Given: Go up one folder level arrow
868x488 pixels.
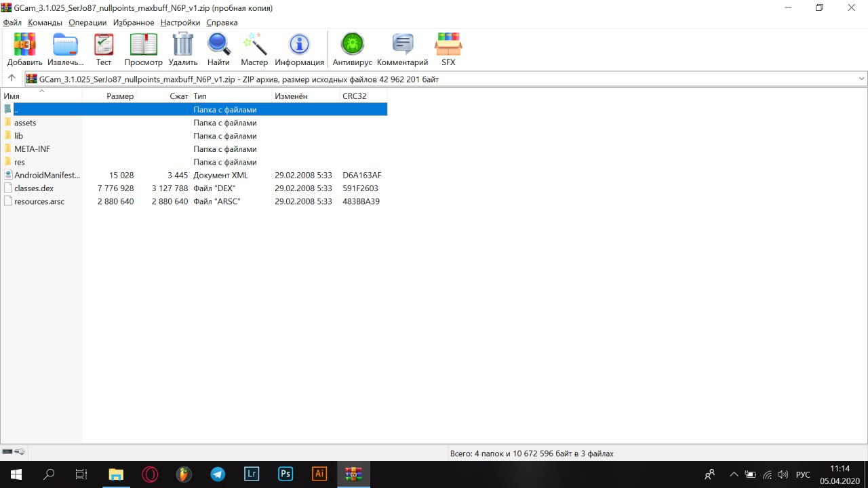Looking at the screenshot, I should click(x=12, y=79).
